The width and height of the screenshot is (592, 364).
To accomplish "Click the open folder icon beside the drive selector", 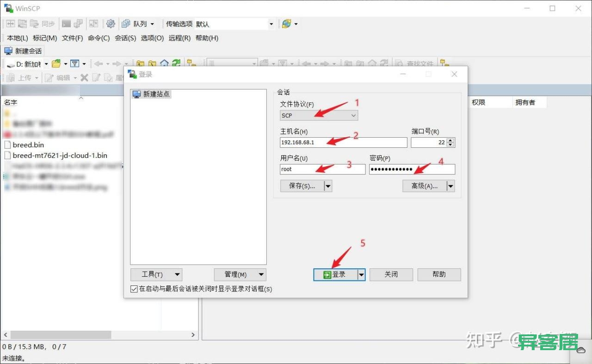I will click(56, 64).
